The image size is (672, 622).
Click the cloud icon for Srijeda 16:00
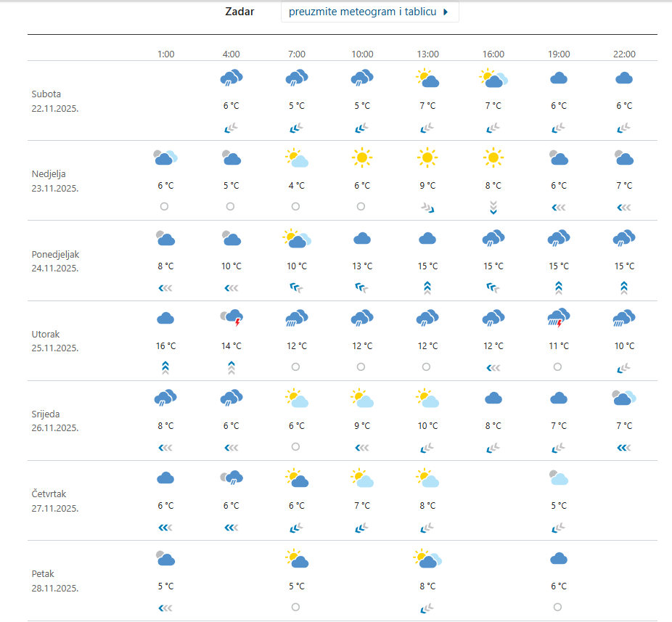point(493,398)
